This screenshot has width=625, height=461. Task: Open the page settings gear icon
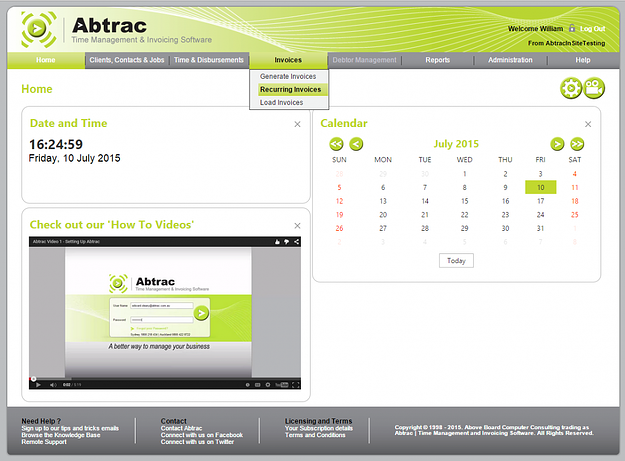click(x=571, y=88)
